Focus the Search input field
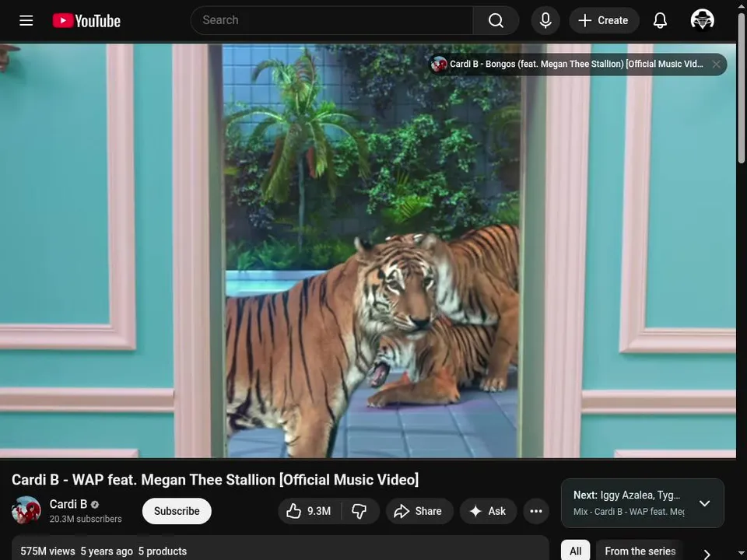Screen dimensions: 747x560 [331, 20]
